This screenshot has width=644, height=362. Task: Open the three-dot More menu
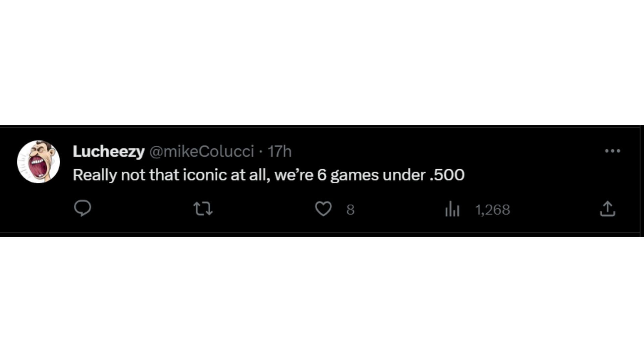tap(612, 151)
